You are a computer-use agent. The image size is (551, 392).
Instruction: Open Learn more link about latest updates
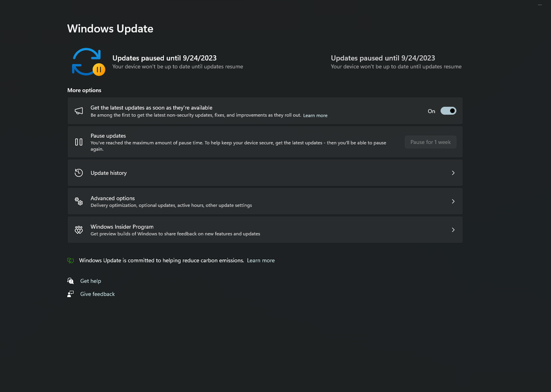(x=315, y=116)
